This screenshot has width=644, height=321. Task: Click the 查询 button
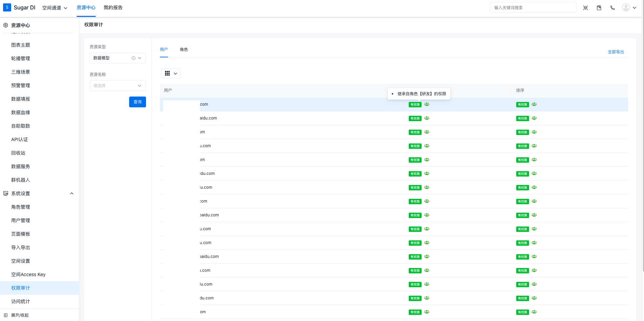pos(138,102)
